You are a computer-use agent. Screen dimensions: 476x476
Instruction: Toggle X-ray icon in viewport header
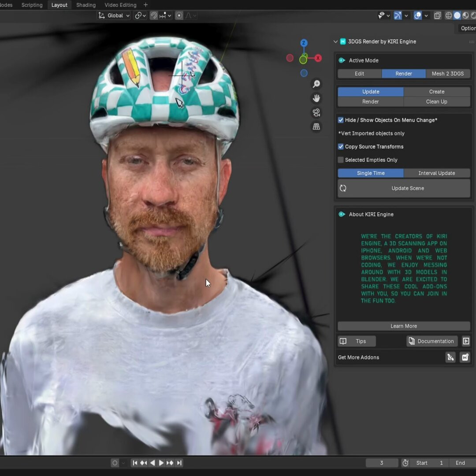click(x=437, y=15)
